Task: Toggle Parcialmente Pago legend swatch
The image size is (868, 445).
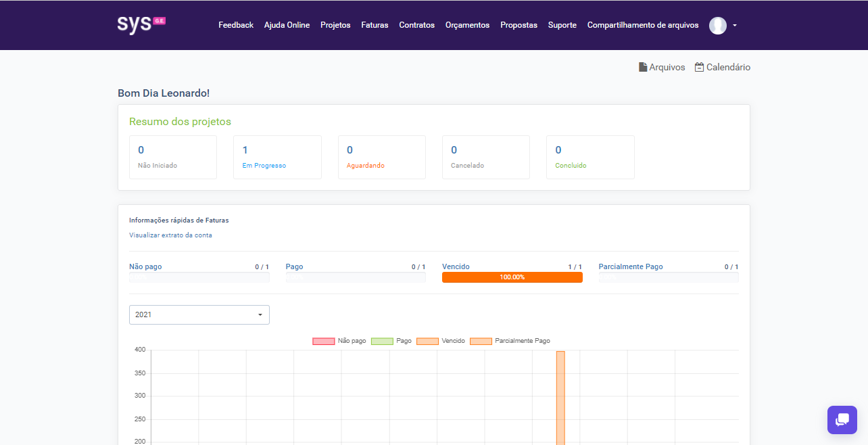Action: coord(481,341)
